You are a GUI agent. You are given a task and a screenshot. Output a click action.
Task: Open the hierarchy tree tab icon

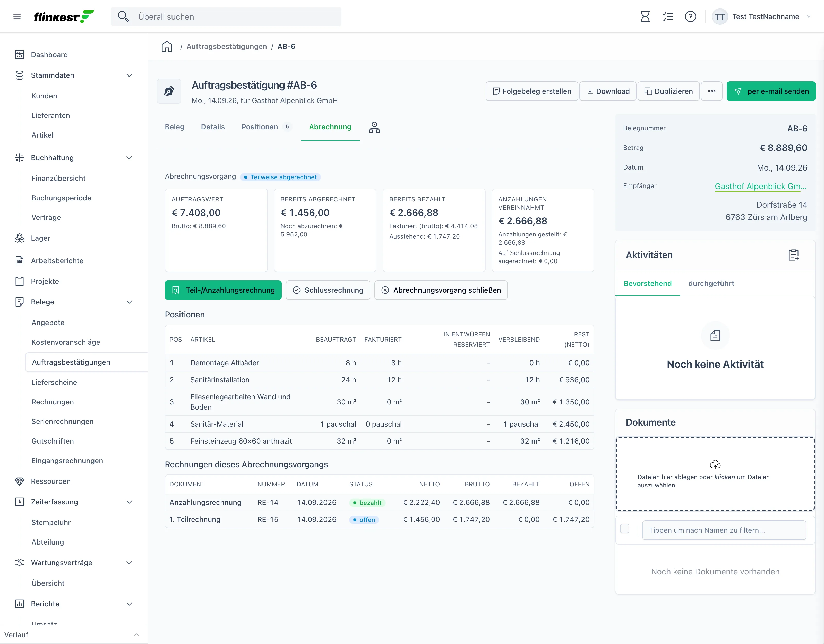[374, 127]
